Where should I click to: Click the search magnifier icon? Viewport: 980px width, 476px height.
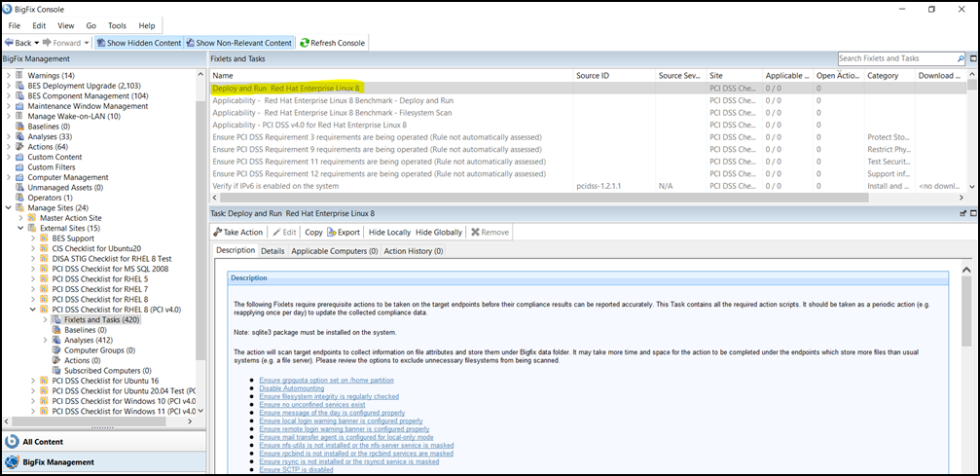961,58
